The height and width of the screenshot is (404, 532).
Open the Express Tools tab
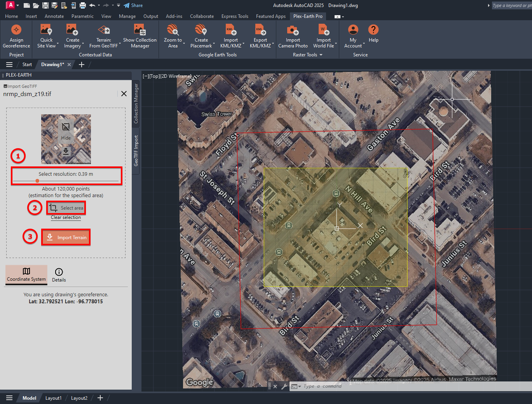(235, 16)
